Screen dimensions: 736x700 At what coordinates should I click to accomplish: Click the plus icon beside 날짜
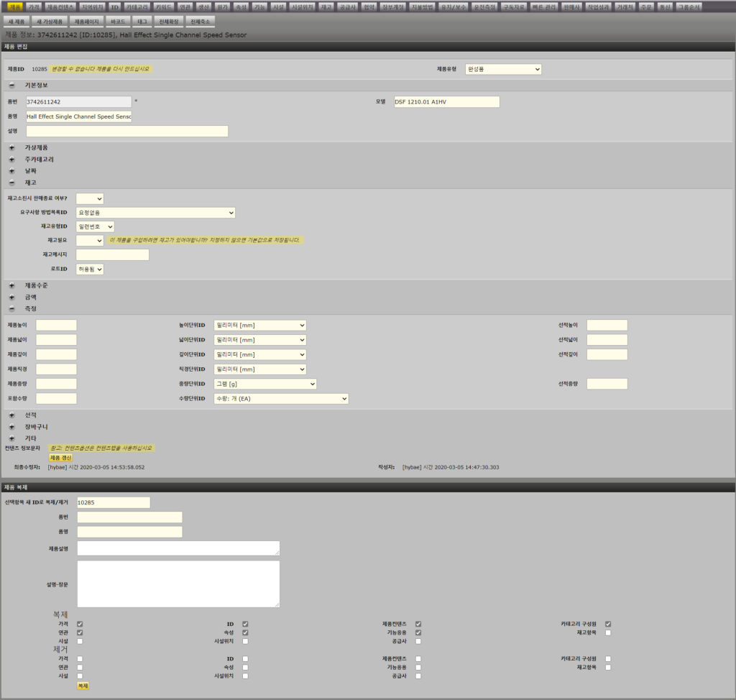pyautogui.click(x=12, y=171)
